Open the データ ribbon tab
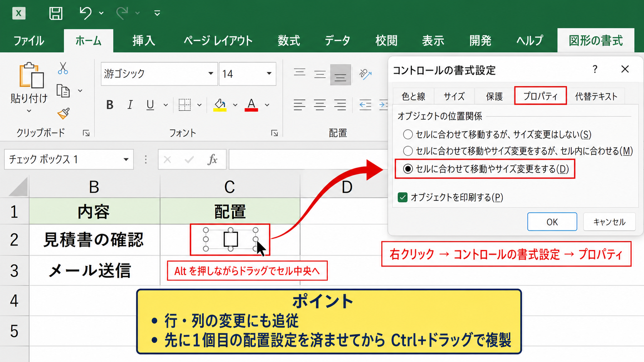 coord(337,40)
